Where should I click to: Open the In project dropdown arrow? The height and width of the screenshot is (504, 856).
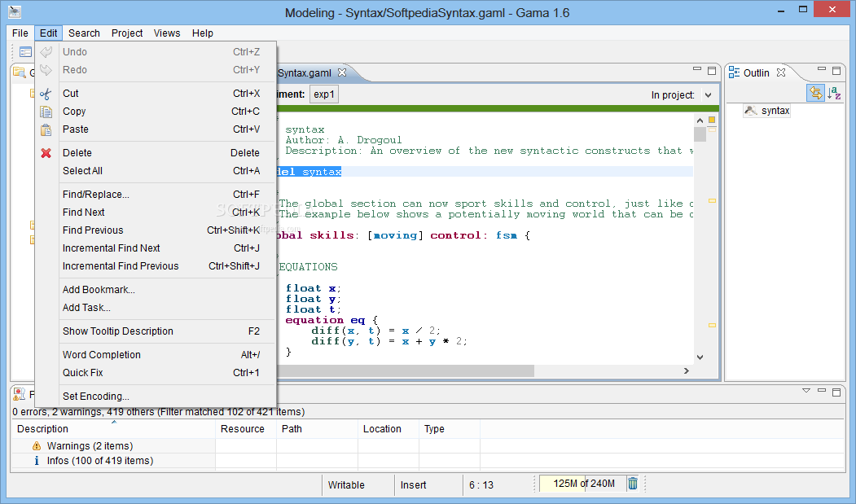tap(708, 95)
